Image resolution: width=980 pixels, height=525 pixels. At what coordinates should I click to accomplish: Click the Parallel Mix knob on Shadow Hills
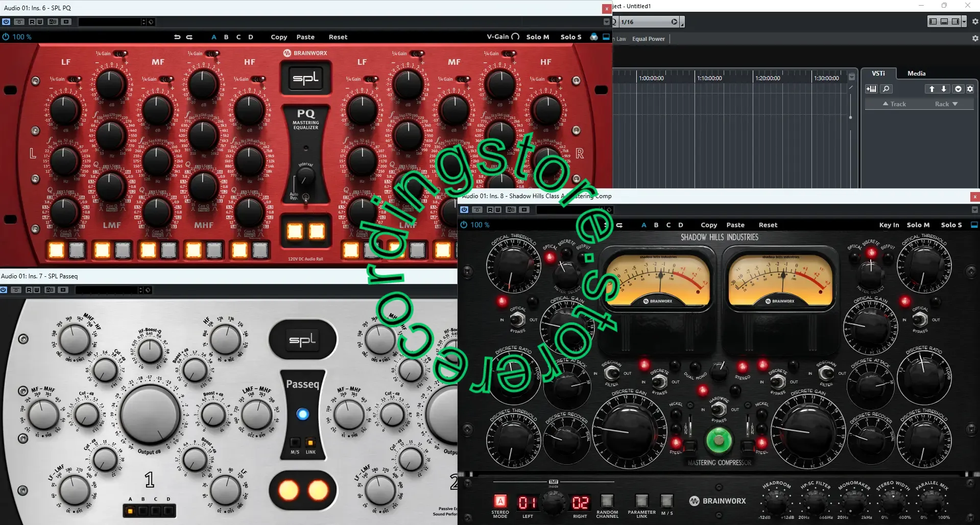(x=931, y=503)
